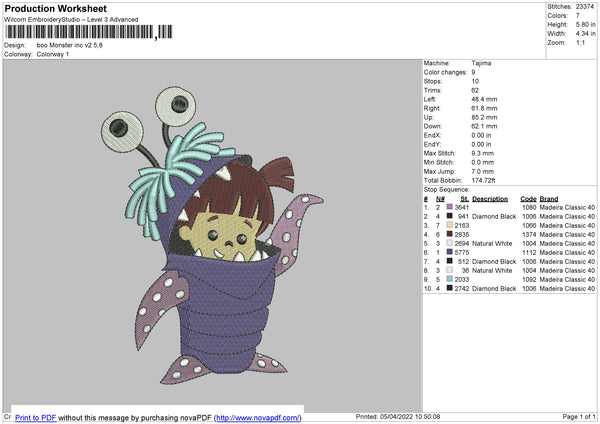Select the purple swatch with 5775 stitches
The width and height of the screenshot is (600, 424).
(450, 252)
